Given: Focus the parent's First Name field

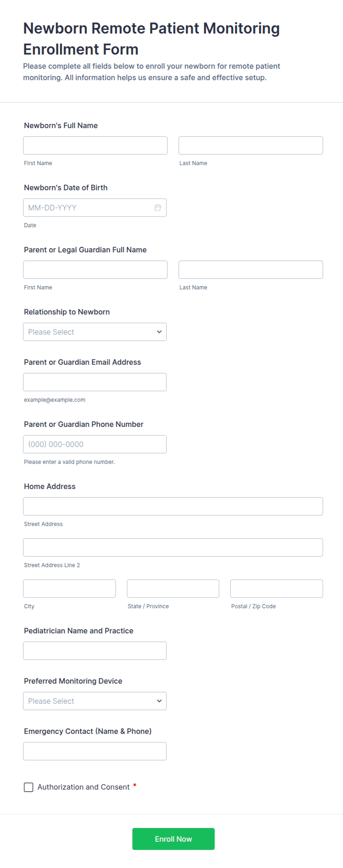Looking at the screenshot, I should point(95,270).
